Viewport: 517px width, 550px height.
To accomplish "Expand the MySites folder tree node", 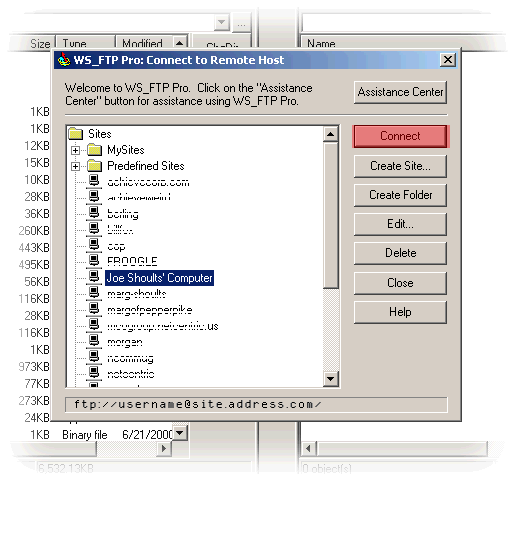I will (75, 150).
